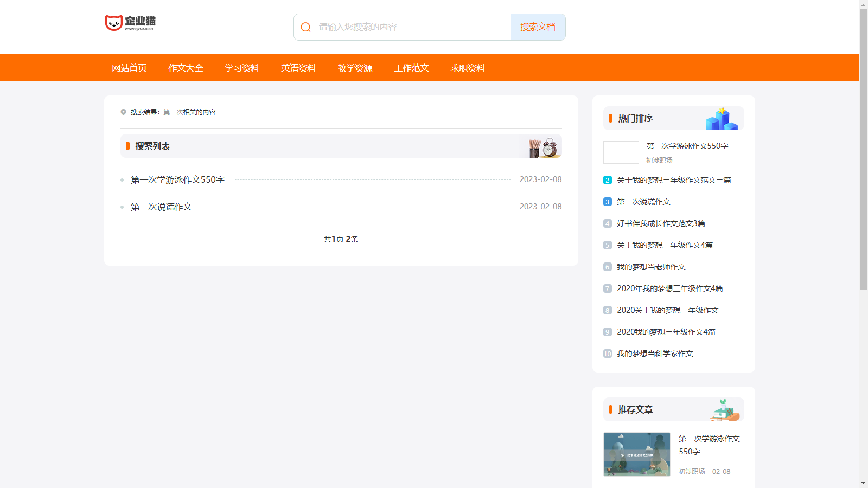Open 好书伴我成长作文范文3篇 in hot ranking
The height and width of the screenshot is (488, 868).
tap(661, 223)
